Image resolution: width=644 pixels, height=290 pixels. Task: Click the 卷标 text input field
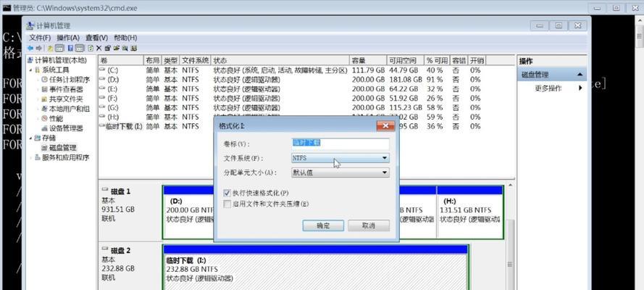click(x=340, y=144)
